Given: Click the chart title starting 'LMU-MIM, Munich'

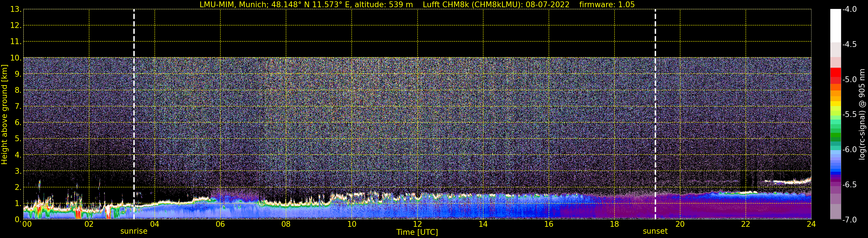Looking at the screenshot, I should (x=417, y=5).
